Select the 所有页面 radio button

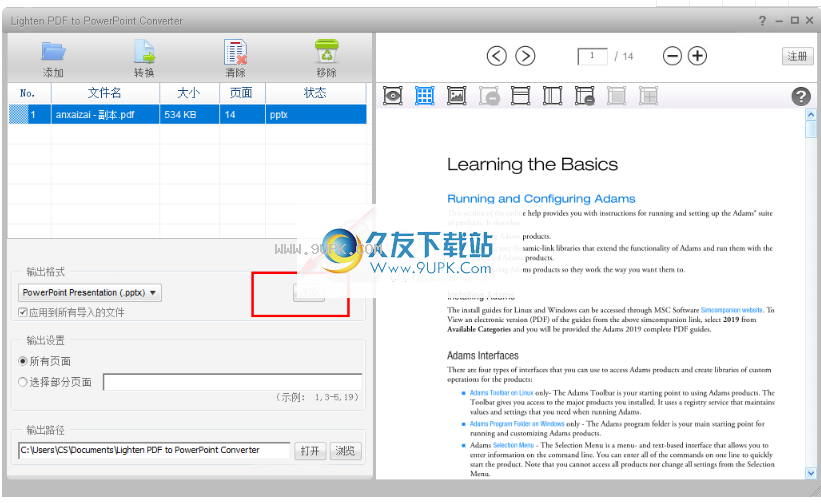tap(23, 361)
